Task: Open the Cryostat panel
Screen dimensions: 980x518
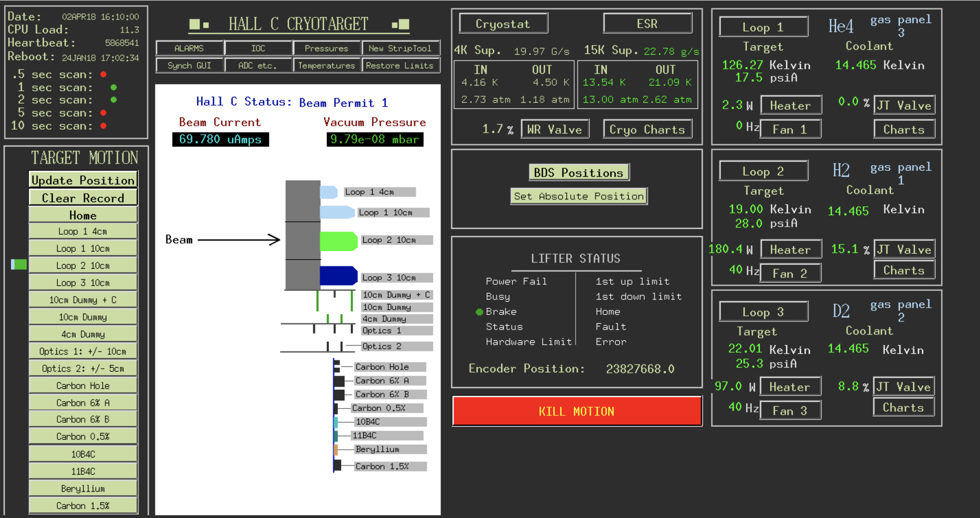Action: 503,24
